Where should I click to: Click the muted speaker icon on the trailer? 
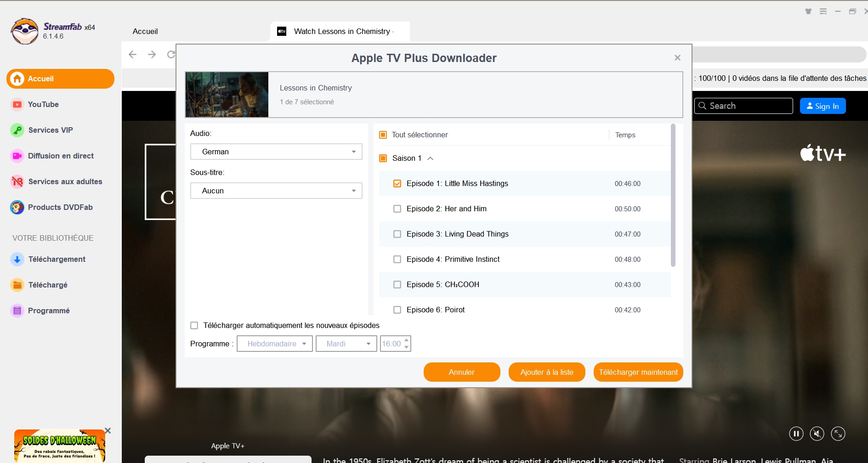(817, 434)
